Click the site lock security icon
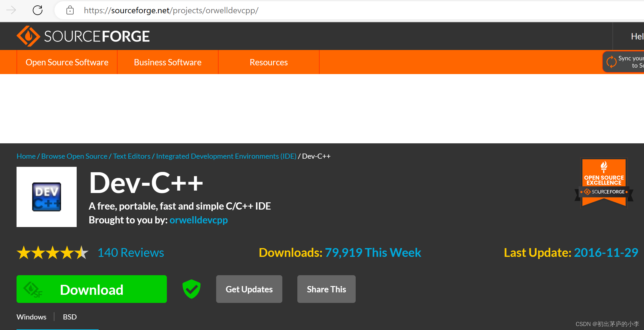644x330 pixels. tap(70, 10)
